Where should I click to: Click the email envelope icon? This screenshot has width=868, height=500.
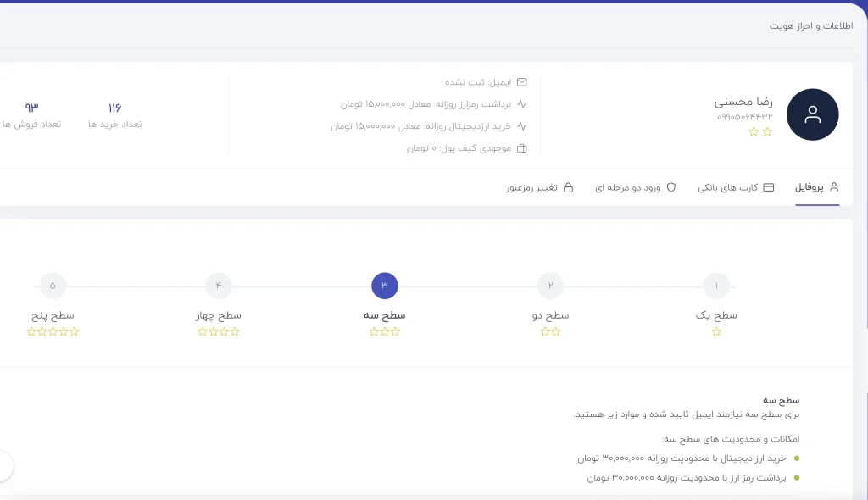coord(522,82)
